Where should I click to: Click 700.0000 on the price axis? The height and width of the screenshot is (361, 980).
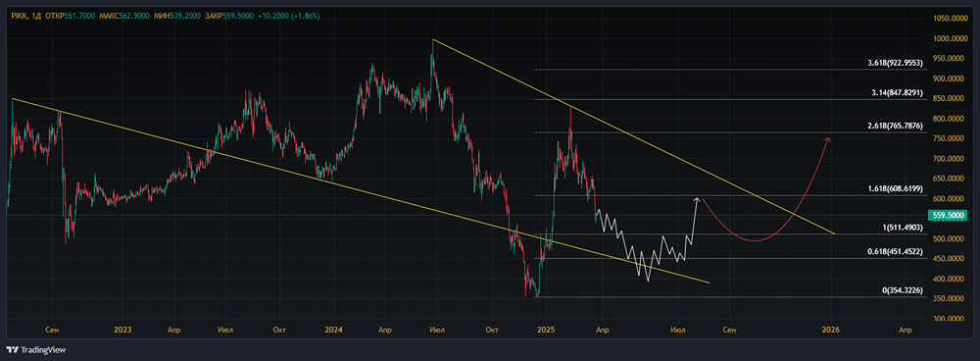point(948,159)
